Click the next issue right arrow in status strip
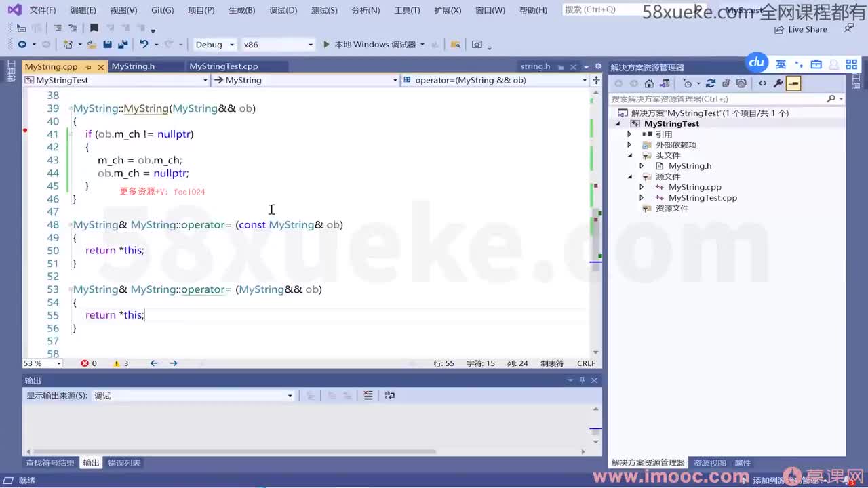The width and height of the screenshot is (868, 488). (x=174, y=363)
